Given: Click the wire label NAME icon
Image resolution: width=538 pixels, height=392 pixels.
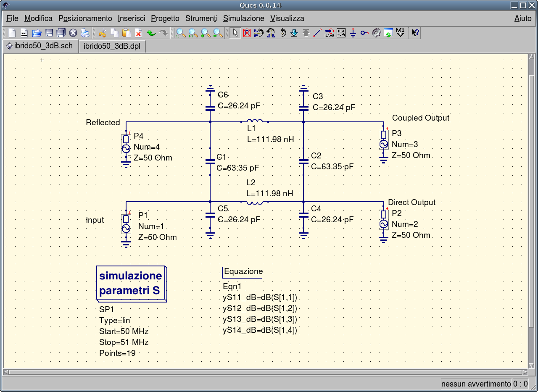Looking at the screenshot, I should (x=330, y=33).
